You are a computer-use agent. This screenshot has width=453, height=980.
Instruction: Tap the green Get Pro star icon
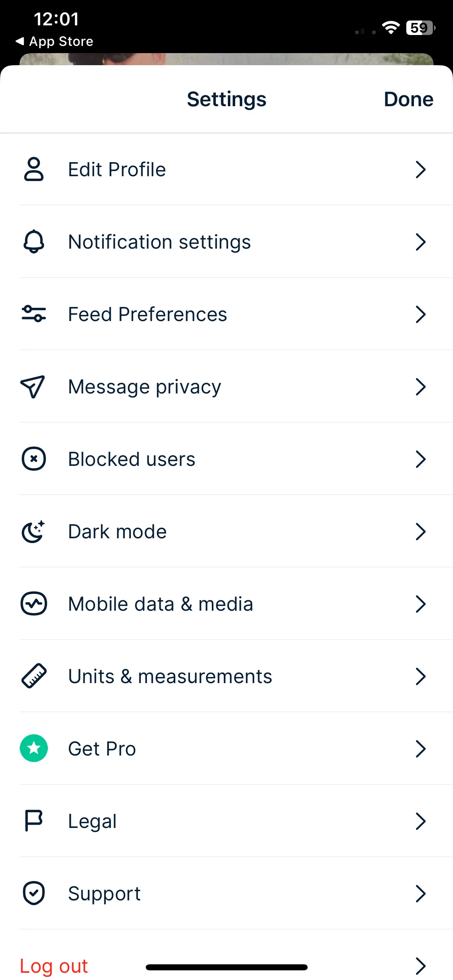tap(34, 748)
